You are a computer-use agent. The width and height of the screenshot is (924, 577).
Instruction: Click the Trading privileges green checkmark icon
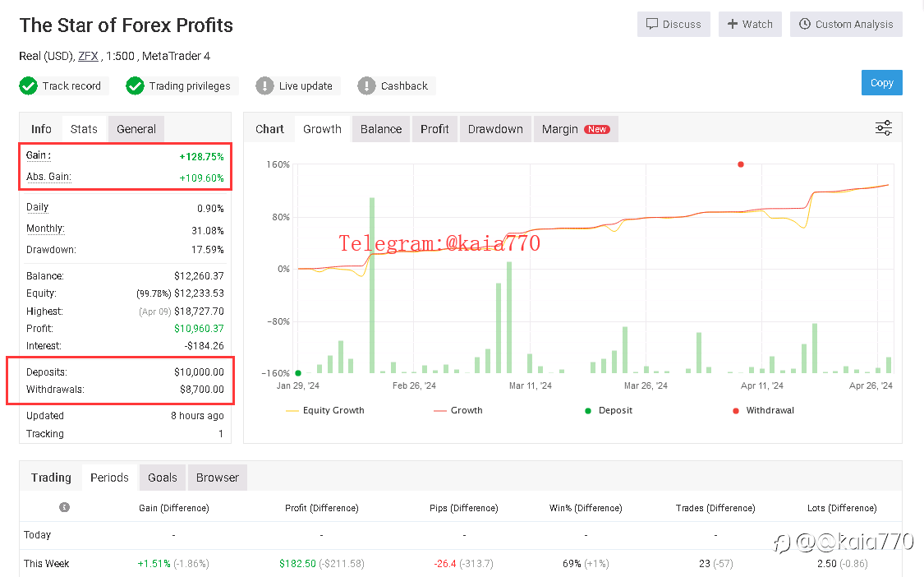135,86
